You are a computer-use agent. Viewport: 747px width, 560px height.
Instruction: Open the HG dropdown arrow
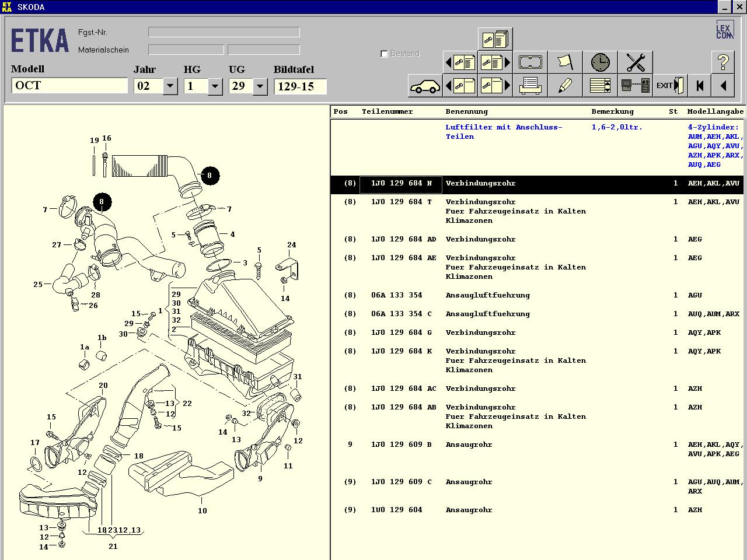click(215, 86)
